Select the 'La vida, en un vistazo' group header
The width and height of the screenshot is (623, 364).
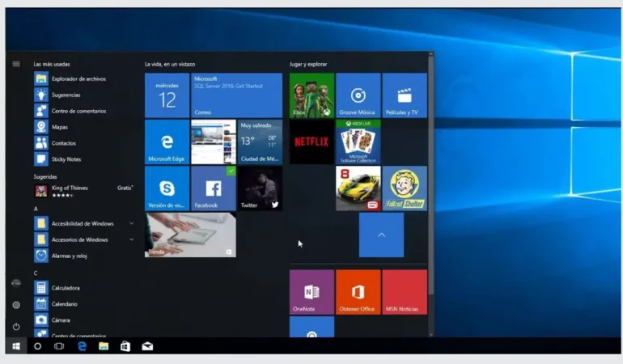170,64
